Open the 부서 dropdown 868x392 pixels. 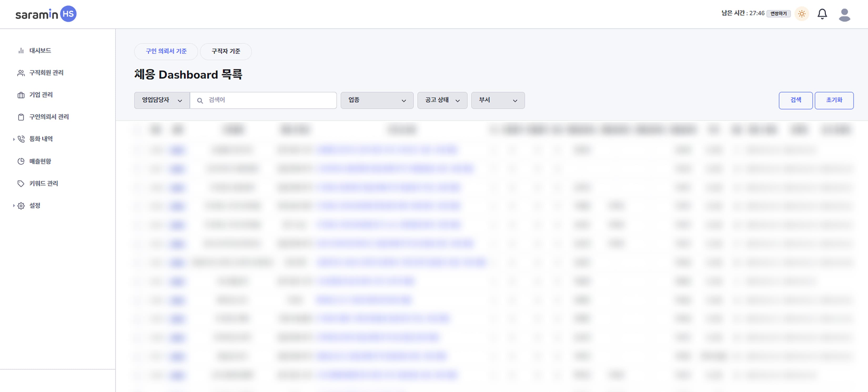coord(498,100)
